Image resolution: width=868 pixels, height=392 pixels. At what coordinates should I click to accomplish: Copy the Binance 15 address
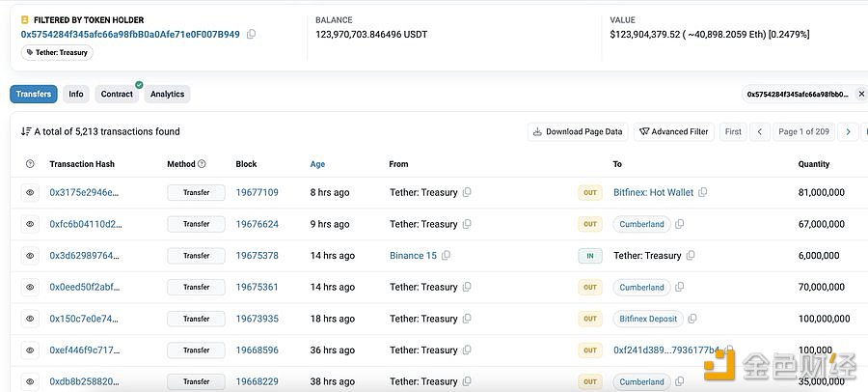click(447, 256)
